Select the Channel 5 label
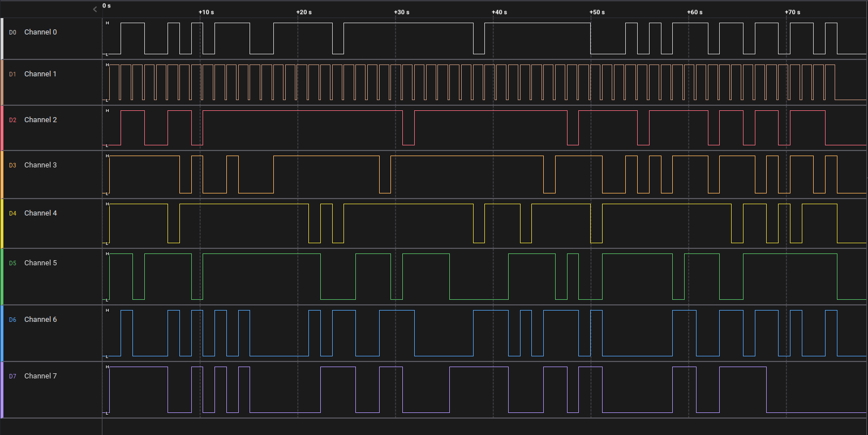The height and width of the screenshot is (435, 868). click(40, 263)
